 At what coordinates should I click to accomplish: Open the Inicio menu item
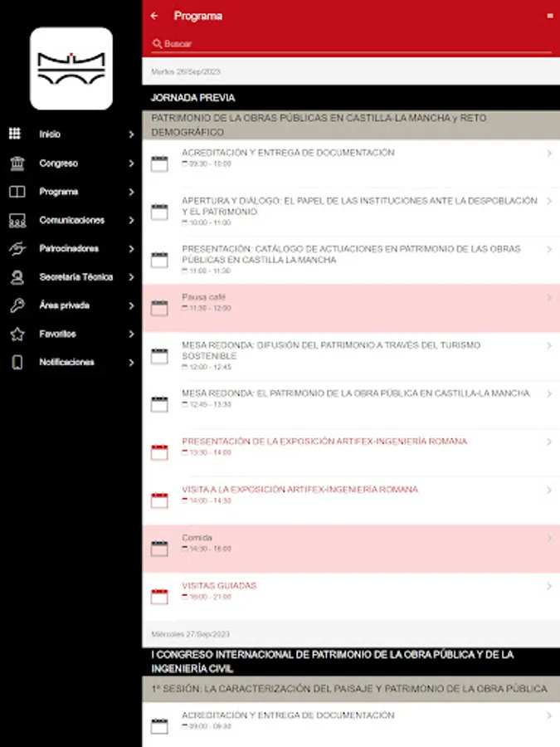[x=71, y=134]
